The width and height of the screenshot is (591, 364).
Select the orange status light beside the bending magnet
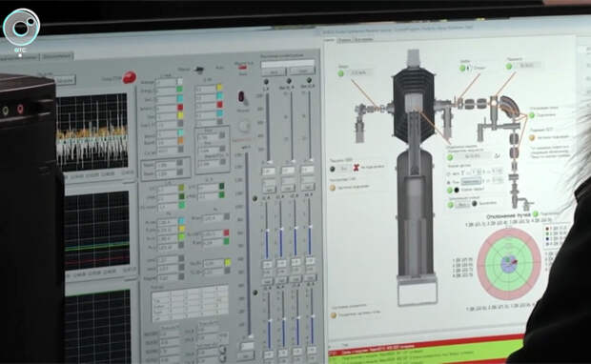point(532,138)
